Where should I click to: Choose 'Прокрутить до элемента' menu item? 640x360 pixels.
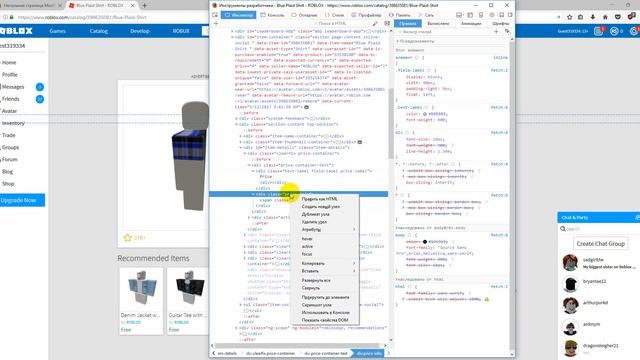coord(324,297)
